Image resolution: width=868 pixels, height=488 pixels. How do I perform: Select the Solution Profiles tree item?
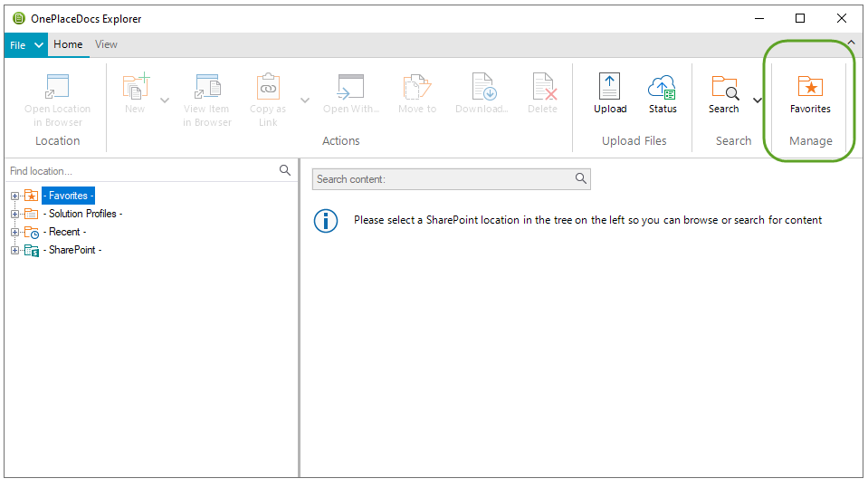(82, 214)
